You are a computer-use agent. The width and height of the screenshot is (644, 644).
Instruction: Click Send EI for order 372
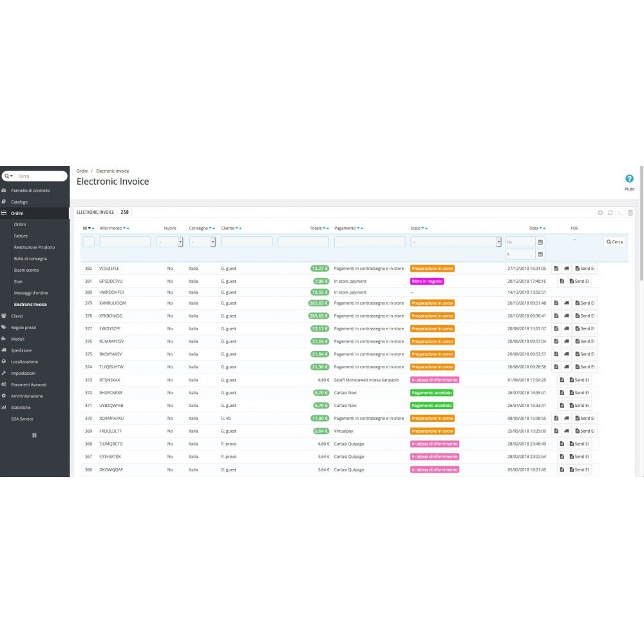click(x=579, y=393)
